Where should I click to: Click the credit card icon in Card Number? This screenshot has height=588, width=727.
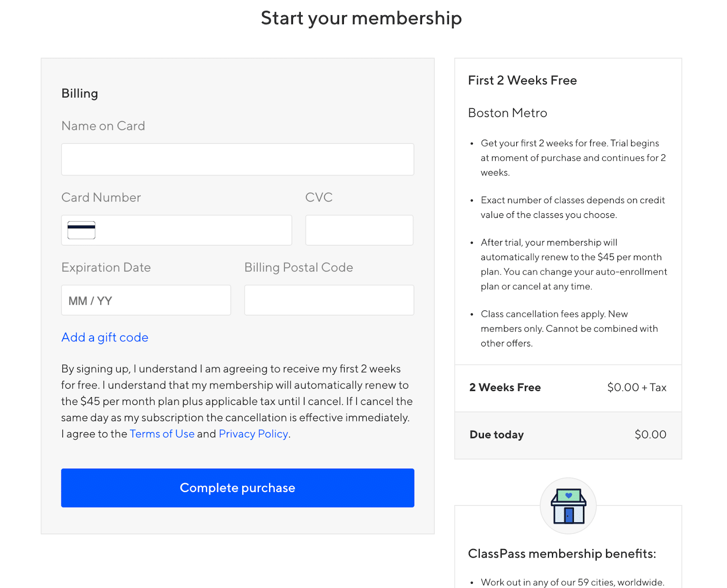pos(81,230)
